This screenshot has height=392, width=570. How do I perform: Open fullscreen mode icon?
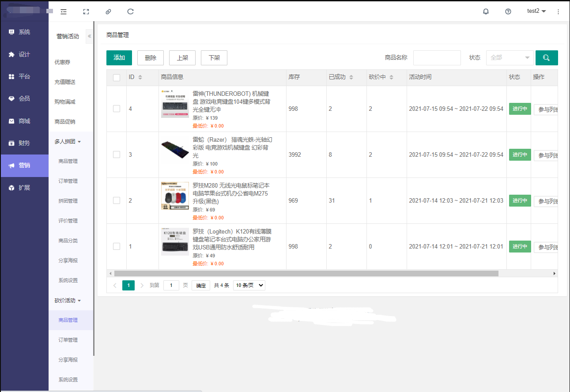coord(86,11)
